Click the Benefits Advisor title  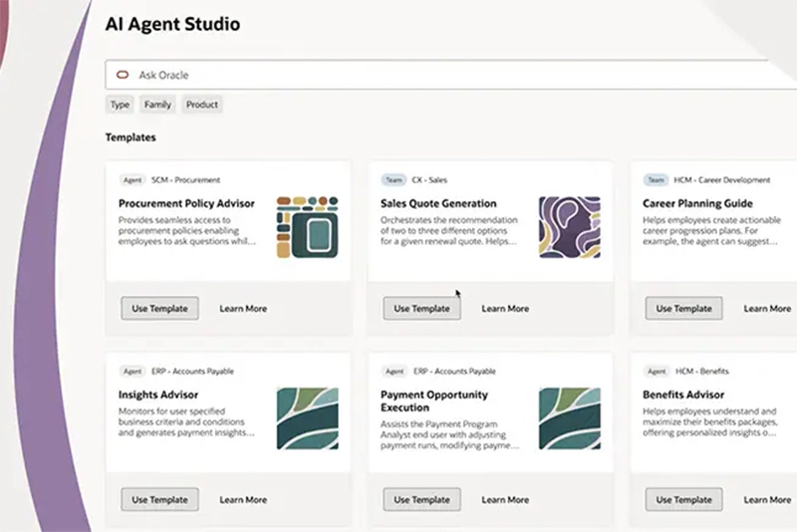coord(683,395)
